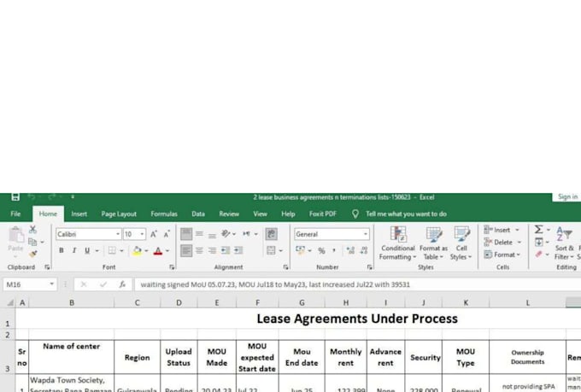Switch to the Page Layout tab
Screen dimensions: 581x392
pos(119,214)
